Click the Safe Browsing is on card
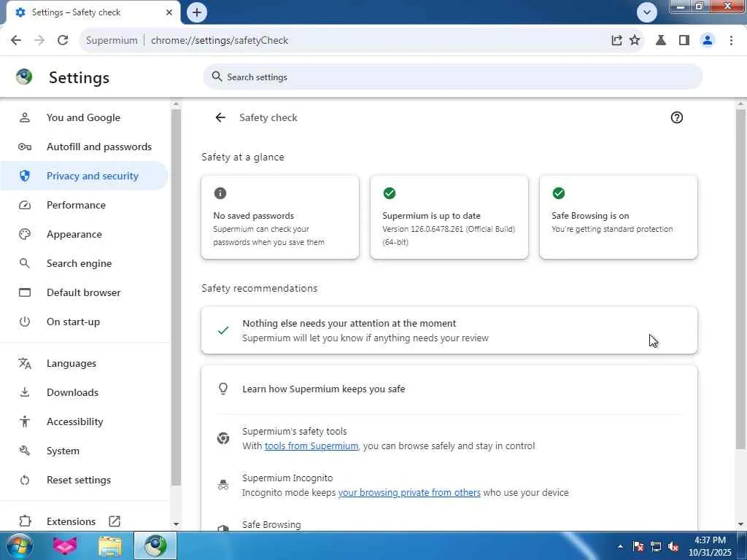The width and height of the screenshot is (747, 560). (x=619, y=217)
